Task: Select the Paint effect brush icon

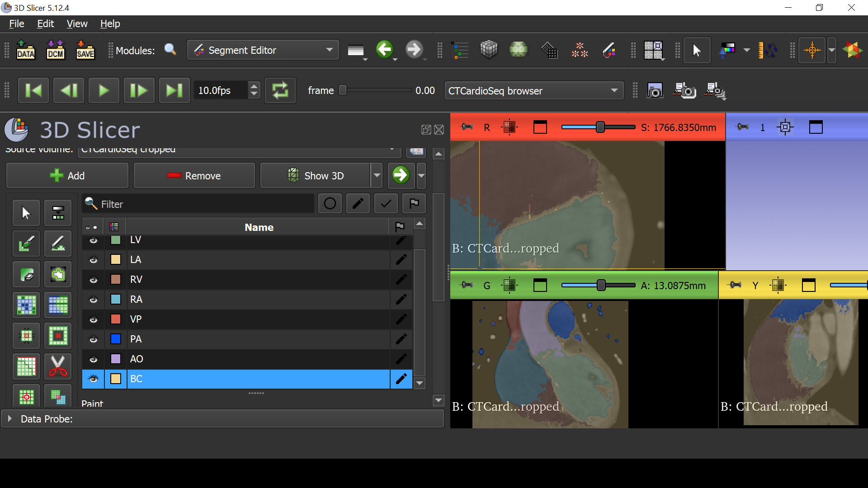Action: point(27,244)
